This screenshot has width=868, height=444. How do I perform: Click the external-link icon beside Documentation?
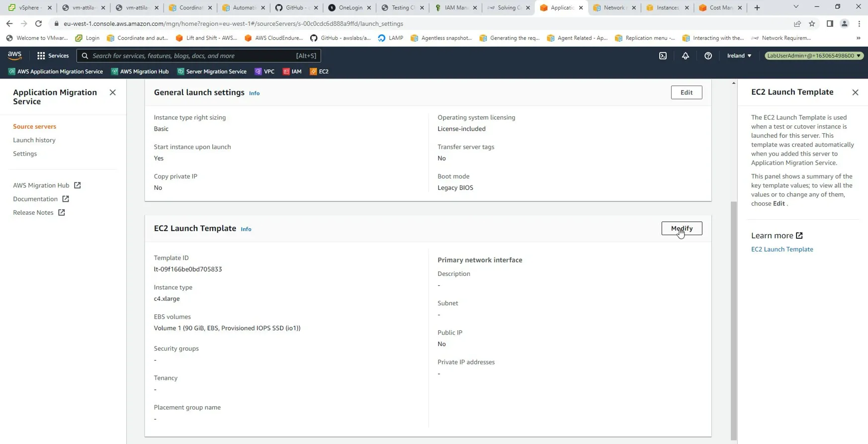(x=66, y=199)
